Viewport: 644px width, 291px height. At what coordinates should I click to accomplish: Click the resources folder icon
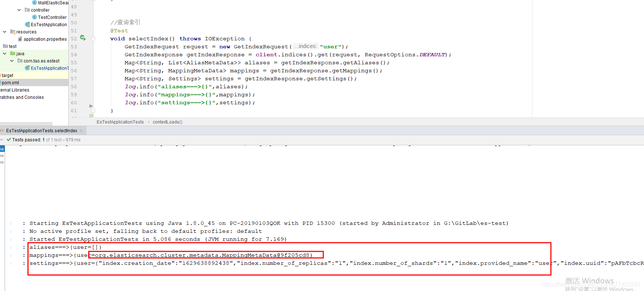pyautogui.click(x=13, y=32)
